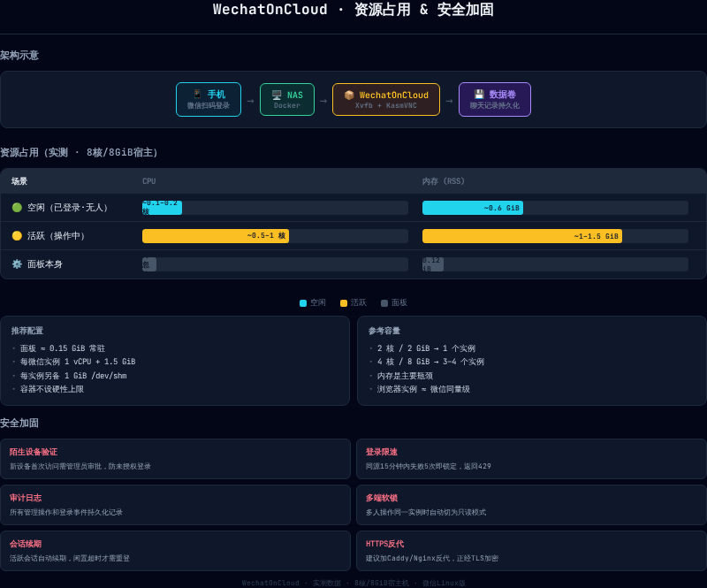Click the idle memory bar ~0.6 GiB

pos(473,208)
